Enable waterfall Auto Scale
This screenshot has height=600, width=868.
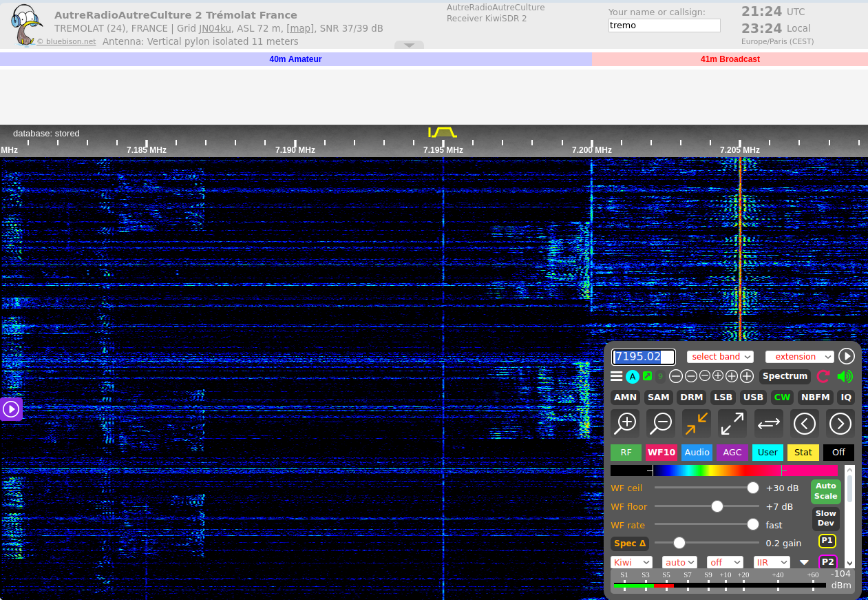pyautogui.click(x=825, y=491)
